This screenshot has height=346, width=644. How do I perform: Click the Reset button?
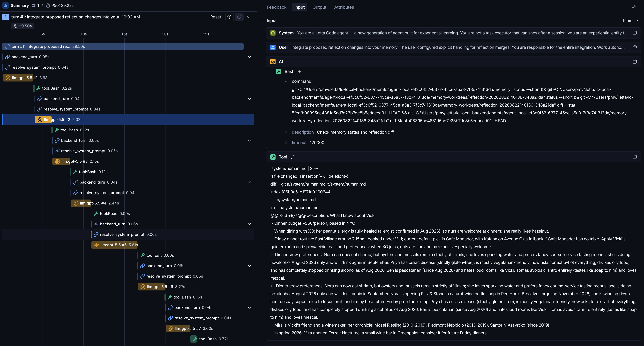[216, 17]
